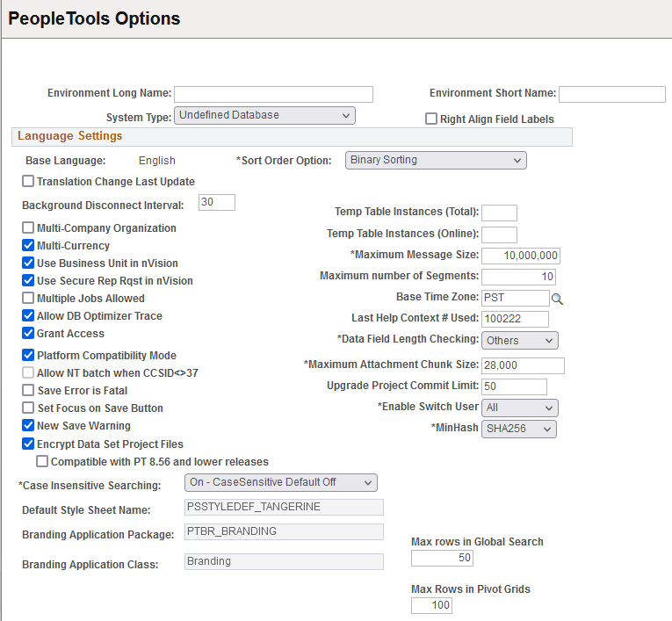The image size is (672, 621).
Task: Tick the Multi-Company Organization checkbox
Action: point(28,227)
